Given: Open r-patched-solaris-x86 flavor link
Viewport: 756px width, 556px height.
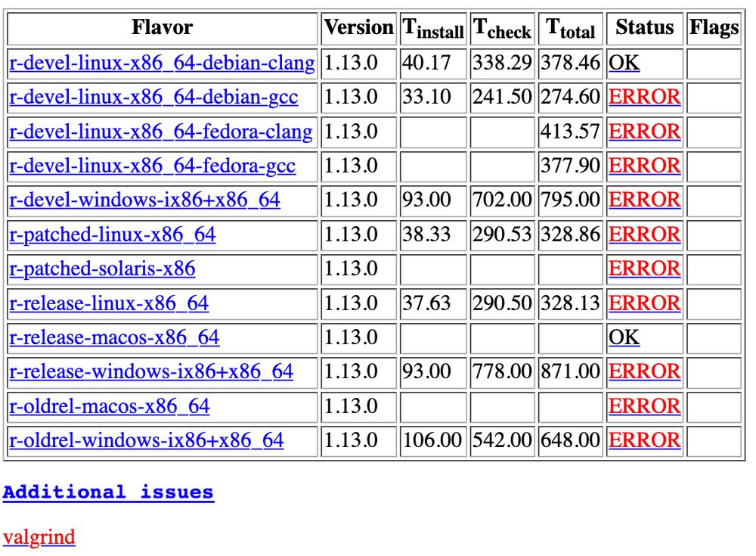Looking at the screenshot, I should [102, 269].
